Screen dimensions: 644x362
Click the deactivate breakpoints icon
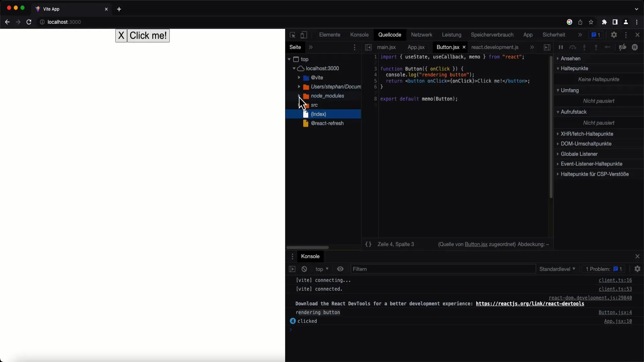(x=622, y=47)
